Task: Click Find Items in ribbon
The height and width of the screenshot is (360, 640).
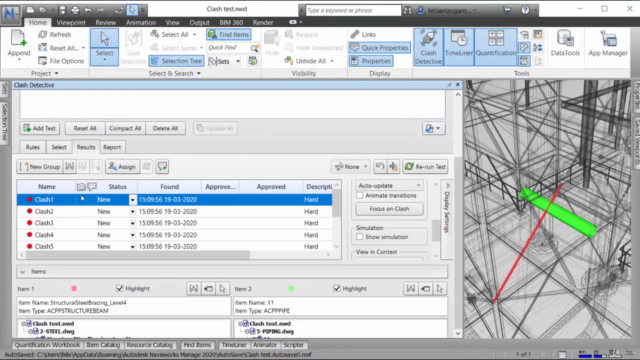Action: click(x=229, y=35)
